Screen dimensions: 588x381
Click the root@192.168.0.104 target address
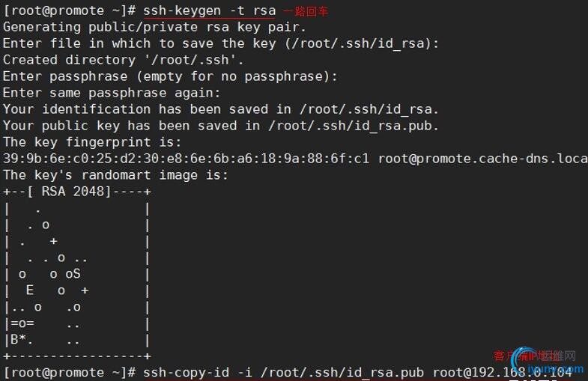click(502, 372)
